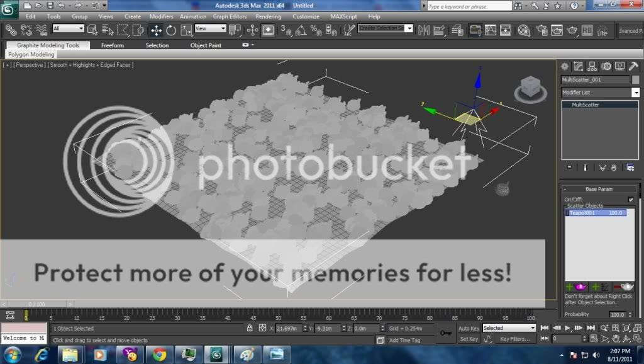This screenshot has height=364, width=644.
Task: Open the Rendered Frame Window
Action: point(557,30)
